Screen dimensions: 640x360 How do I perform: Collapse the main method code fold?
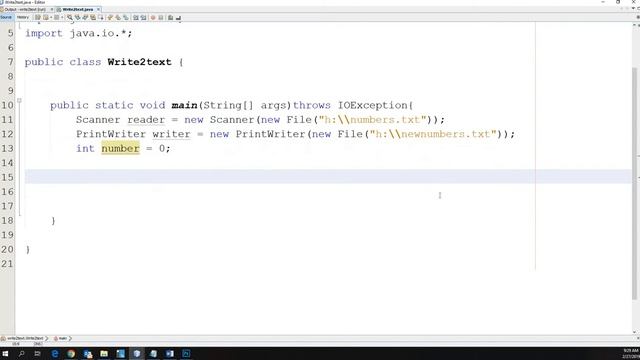click(x=19, y=100)
